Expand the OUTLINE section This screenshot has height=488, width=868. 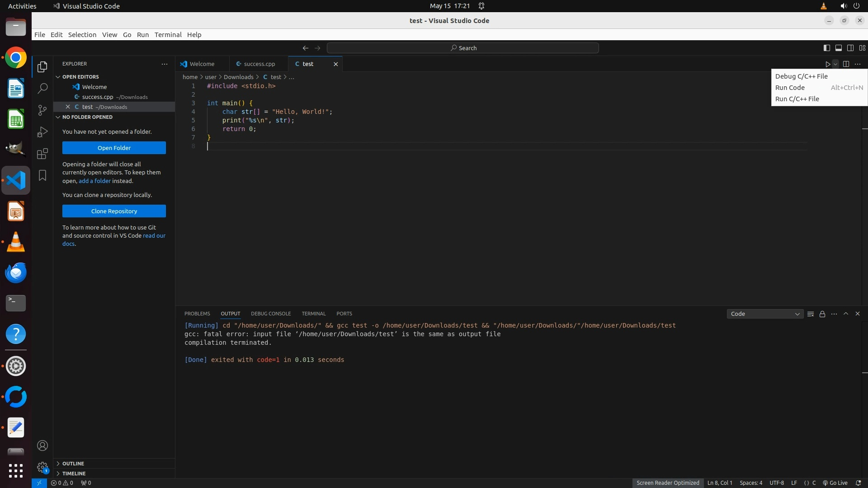tap(73, 464)
